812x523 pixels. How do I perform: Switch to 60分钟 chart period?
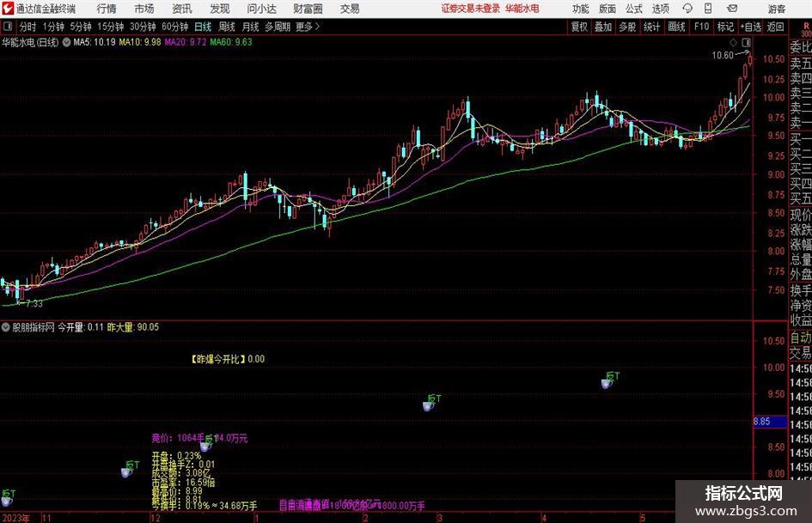coord(175,27)
